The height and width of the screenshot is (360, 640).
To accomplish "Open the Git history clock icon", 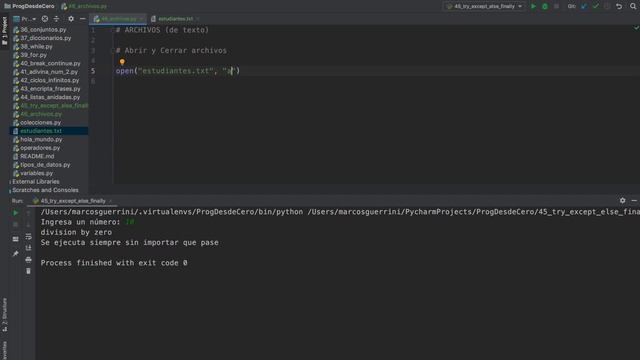I will tap(607, 7).
